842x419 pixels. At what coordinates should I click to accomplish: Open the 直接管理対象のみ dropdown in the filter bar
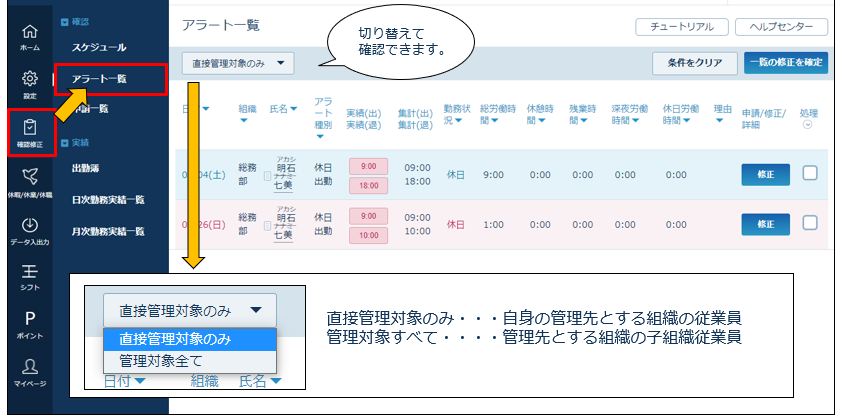pyautogui.click(x=238, y=63)
